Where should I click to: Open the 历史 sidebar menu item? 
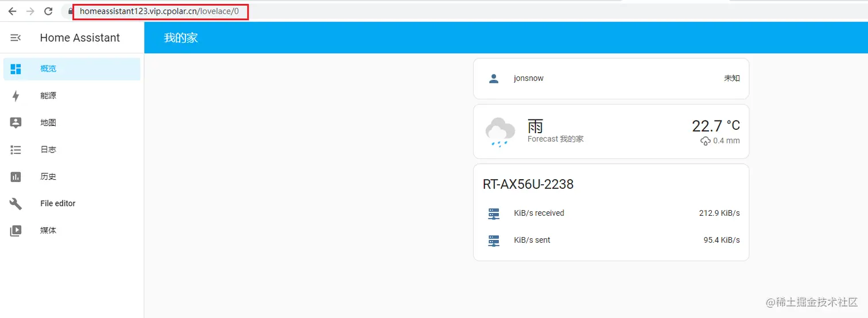point(72,177)
